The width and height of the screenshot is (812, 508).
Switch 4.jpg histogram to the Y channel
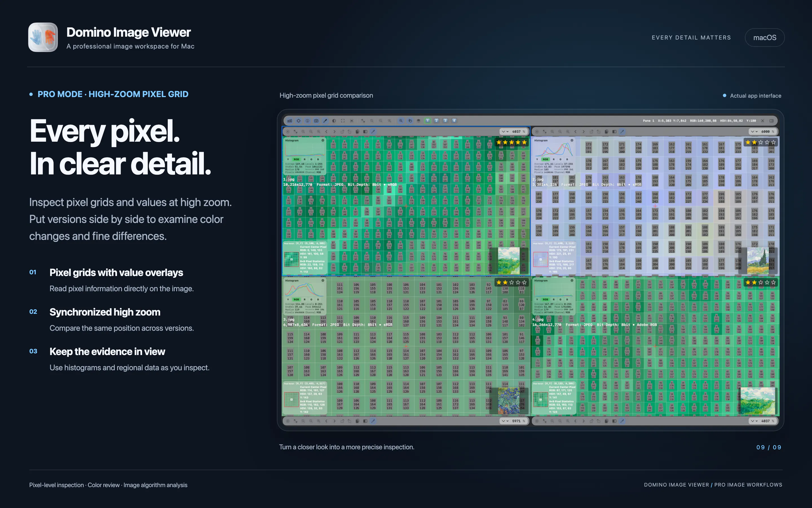click(537, 299)
